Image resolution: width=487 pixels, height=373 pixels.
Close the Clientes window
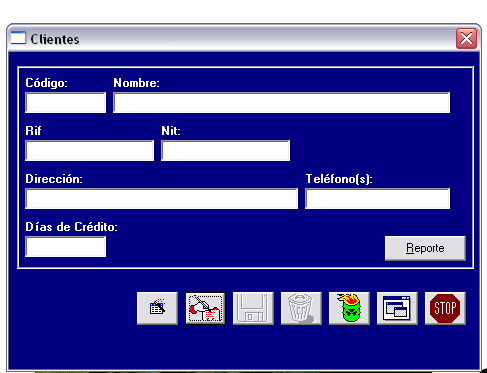coord(466,38)
